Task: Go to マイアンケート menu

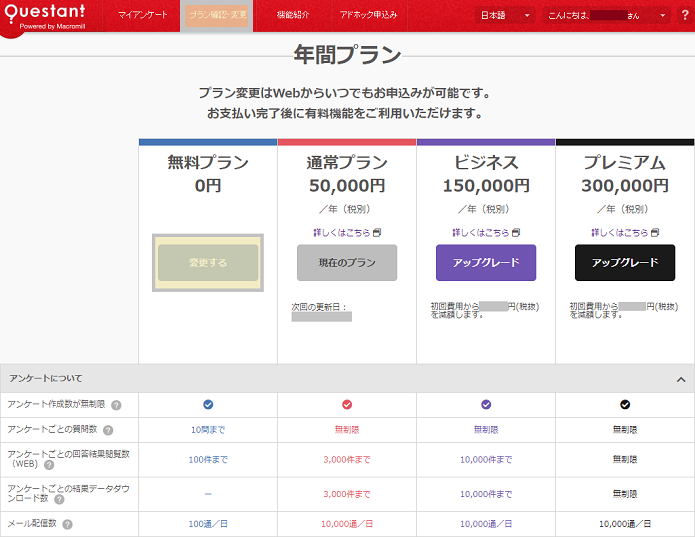Action: 142,15
